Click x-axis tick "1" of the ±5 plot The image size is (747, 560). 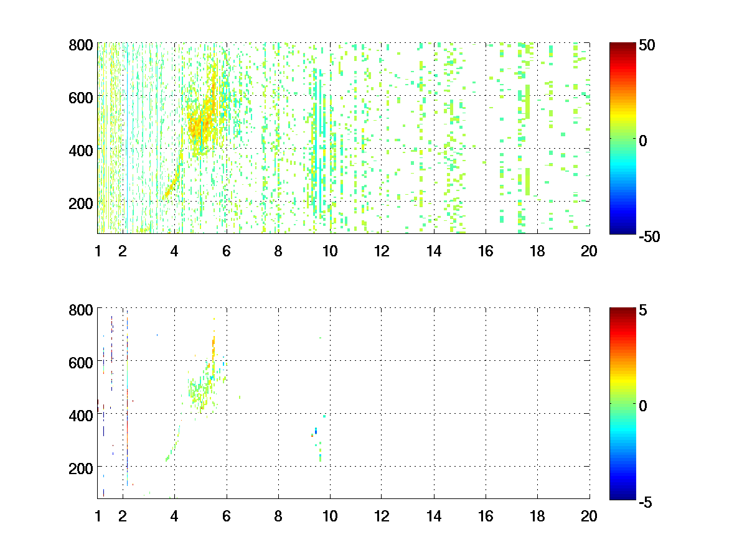click(x=98, y=516)
